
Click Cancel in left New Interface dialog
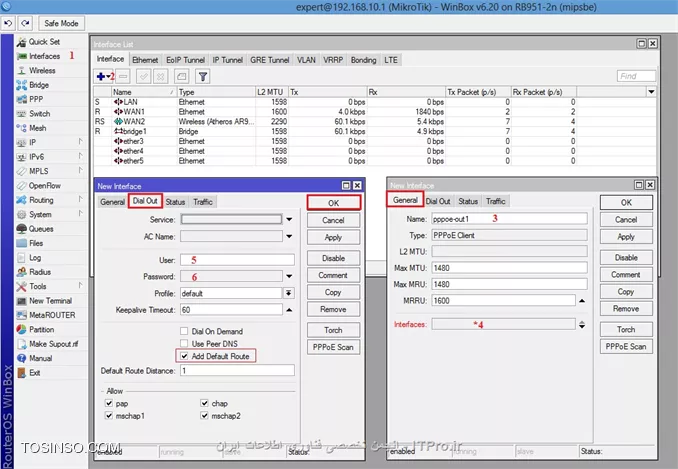[333, 220]
